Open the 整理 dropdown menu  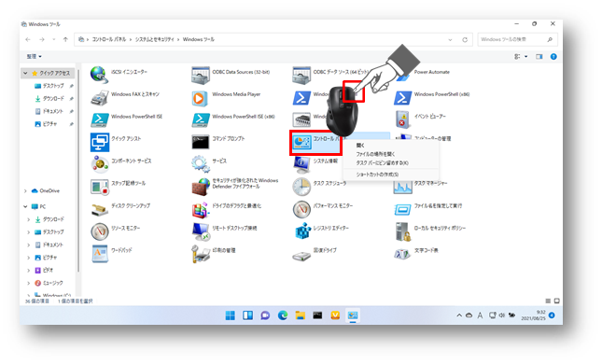(34, 56)
